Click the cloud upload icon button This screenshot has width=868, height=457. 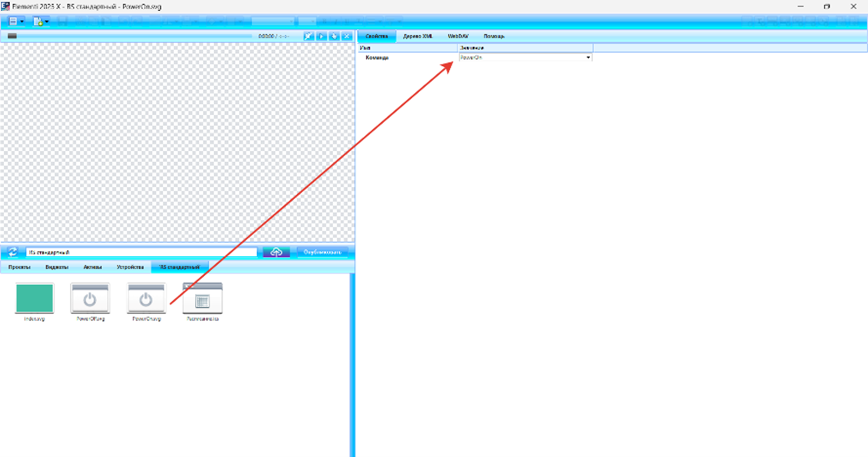click(276, 252)
